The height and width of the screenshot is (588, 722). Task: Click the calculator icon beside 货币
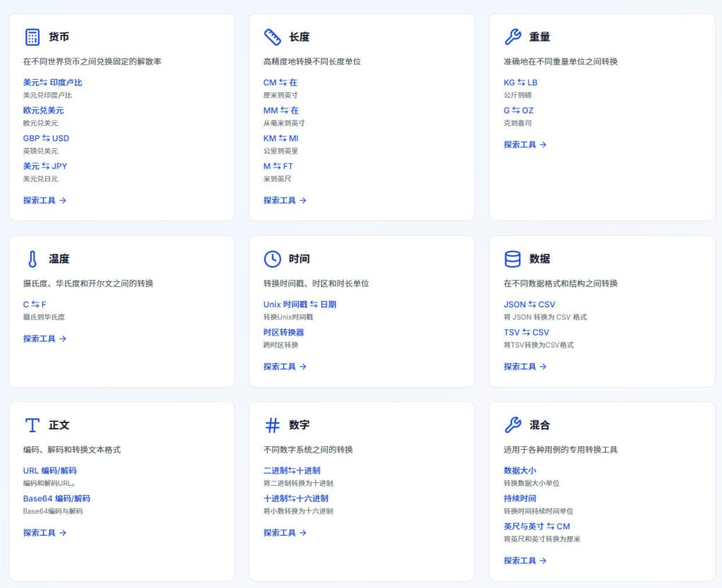(32, 37)
